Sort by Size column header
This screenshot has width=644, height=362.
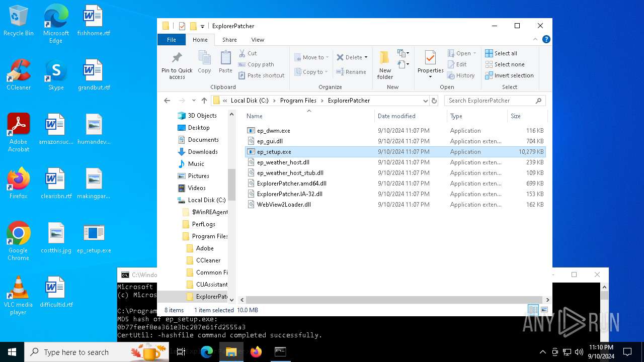point(526,116)
